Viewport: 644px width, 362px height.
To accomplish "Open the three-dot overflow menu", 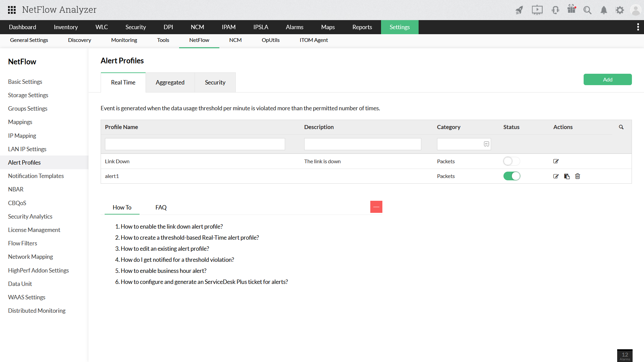I will click(638, 27).
